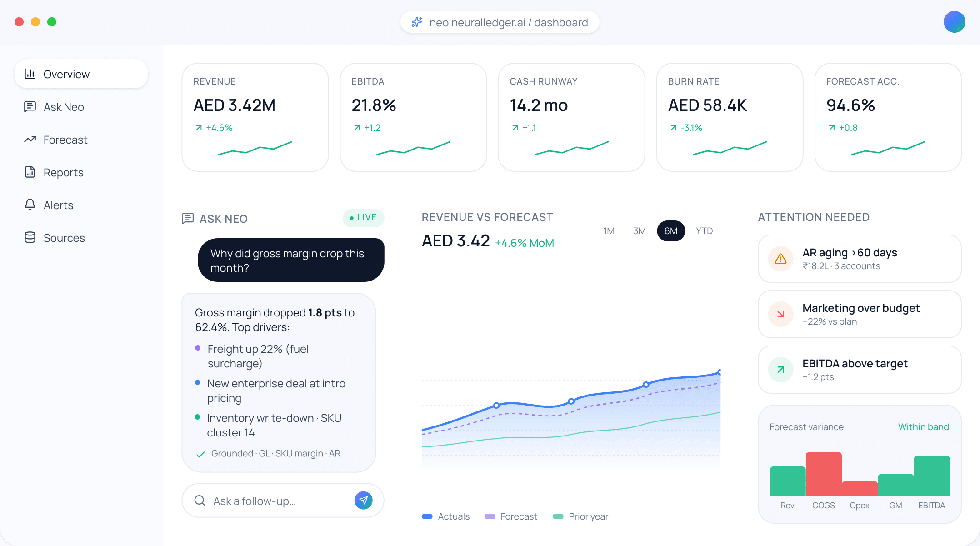Viewport: 980px width, 546px height.
Task: Click the '+4.6% MoM' chart label
Action: [525, 243]
